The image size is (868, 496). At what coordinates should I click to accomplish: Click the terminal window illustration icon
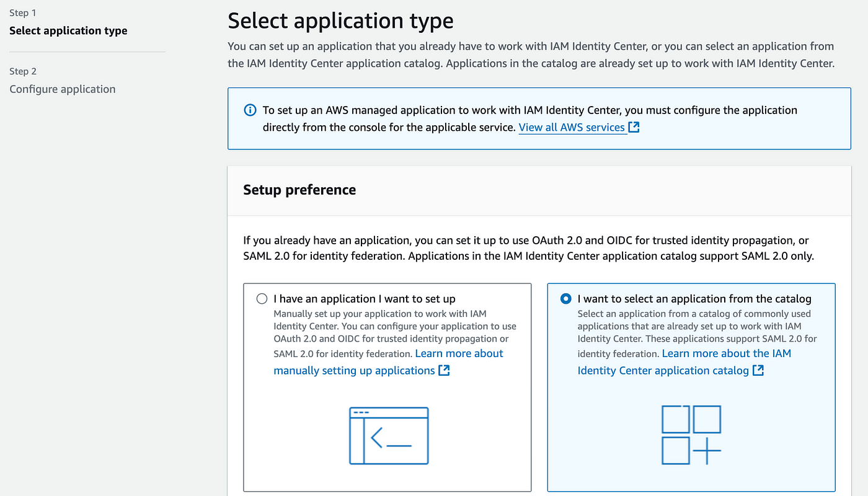389,436
